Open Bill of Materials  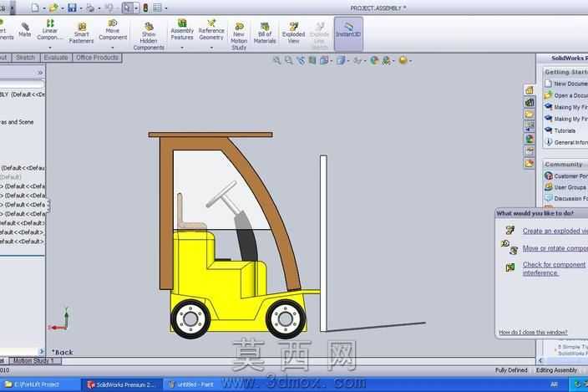click(265, 33)
